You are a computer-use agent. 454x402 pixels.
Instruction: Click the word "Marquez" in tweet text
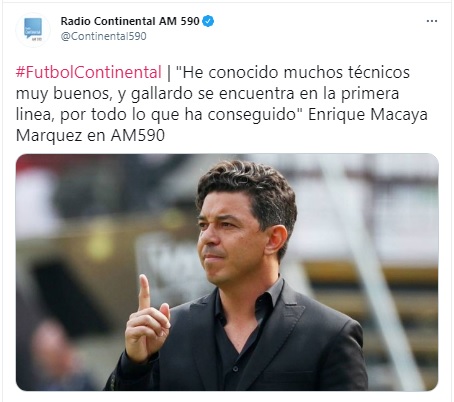(49, 136)
